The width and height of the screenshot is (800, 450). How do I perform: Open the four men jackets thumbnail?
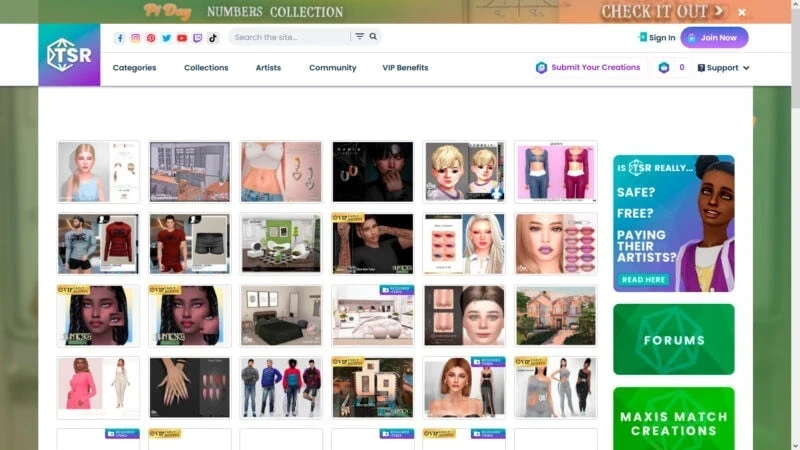(281, 388)
